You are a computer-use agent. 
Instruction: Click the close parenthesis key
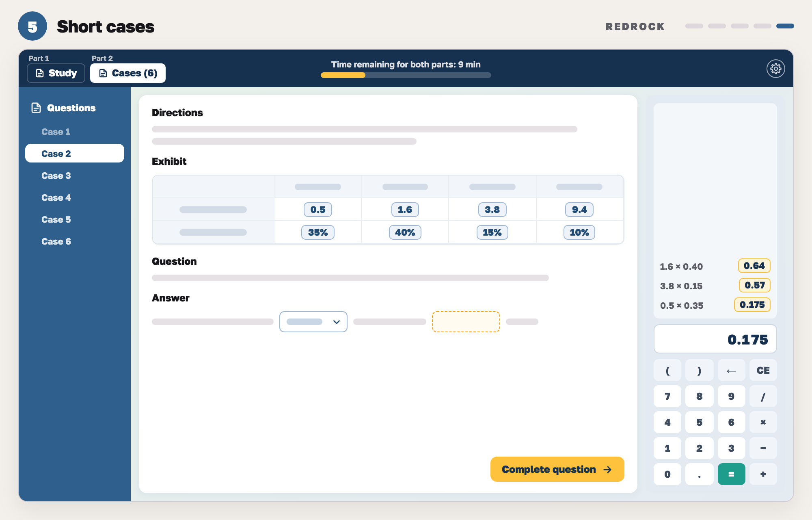coord(699,370)
